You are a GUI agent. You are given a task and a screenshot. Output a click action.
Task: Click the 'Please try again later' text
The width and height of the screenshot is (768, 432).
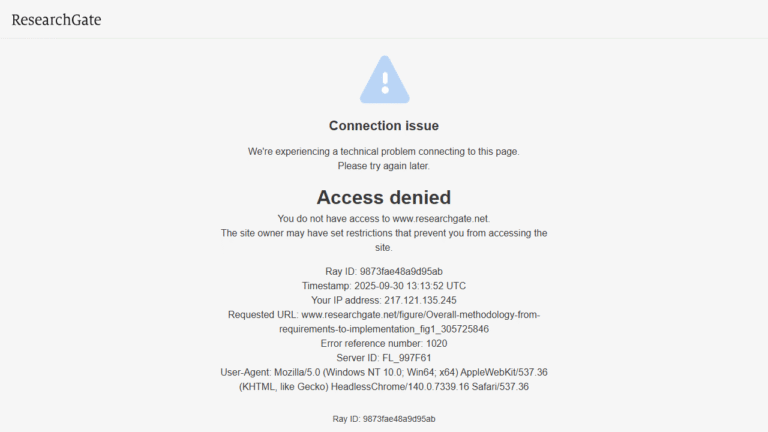pyautogui.click(x=384, y=166)
